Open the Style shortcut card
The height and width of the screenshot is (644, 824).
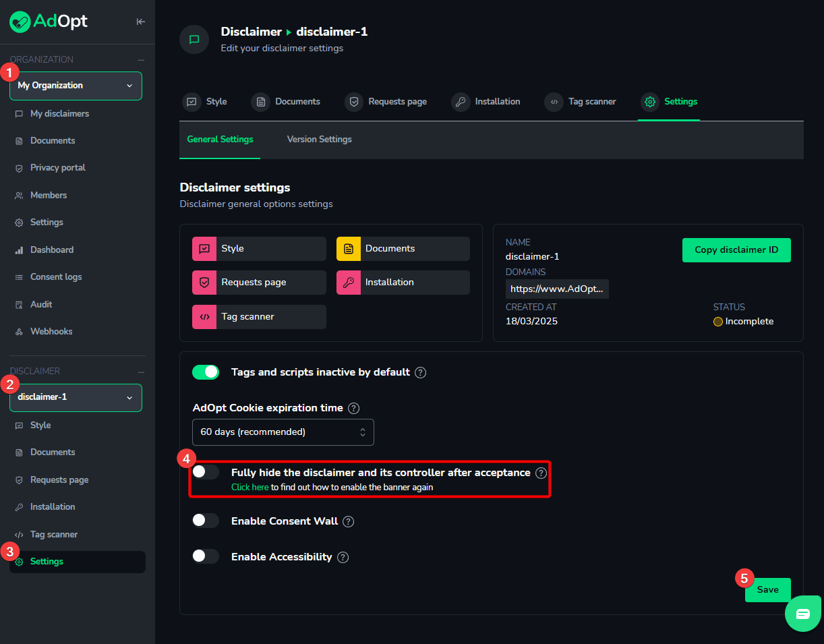(259, 249)
